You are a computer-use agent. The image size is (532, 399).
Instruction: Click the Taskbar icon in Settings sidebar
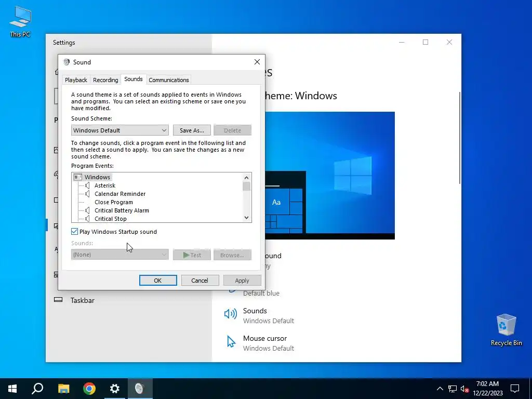tap(58, 300)
